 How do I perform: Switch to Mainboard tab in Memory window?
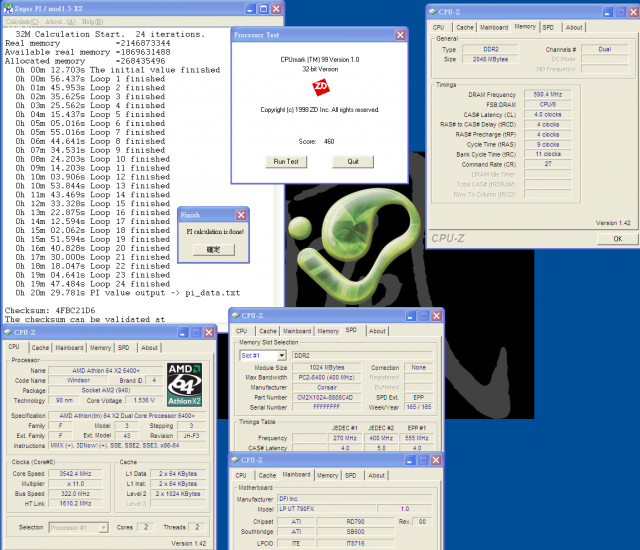tap(494, 27)
